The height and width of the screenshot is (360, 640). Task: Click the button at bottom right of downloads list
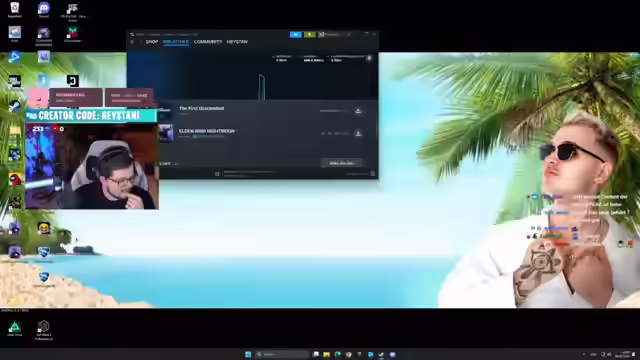(x=341, y=163)
